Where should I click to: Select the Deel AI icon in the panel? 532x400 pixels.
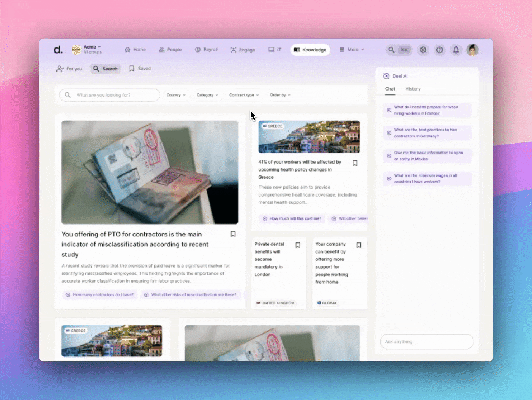click(386, 76)
